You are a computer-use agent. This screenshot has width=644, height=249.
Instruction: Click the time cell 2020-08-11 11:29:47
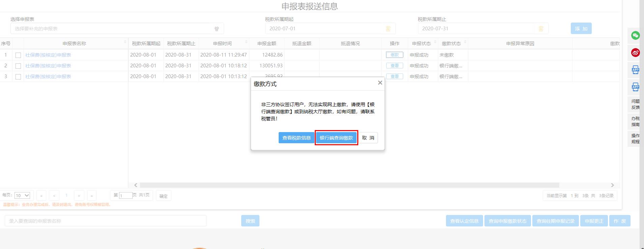[x=224, y=55]
